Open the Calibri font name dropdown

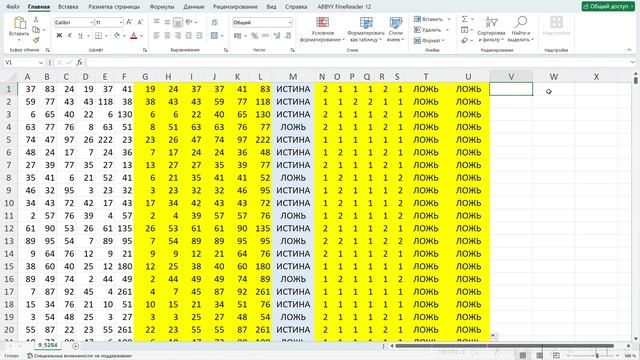click(91, 22)
